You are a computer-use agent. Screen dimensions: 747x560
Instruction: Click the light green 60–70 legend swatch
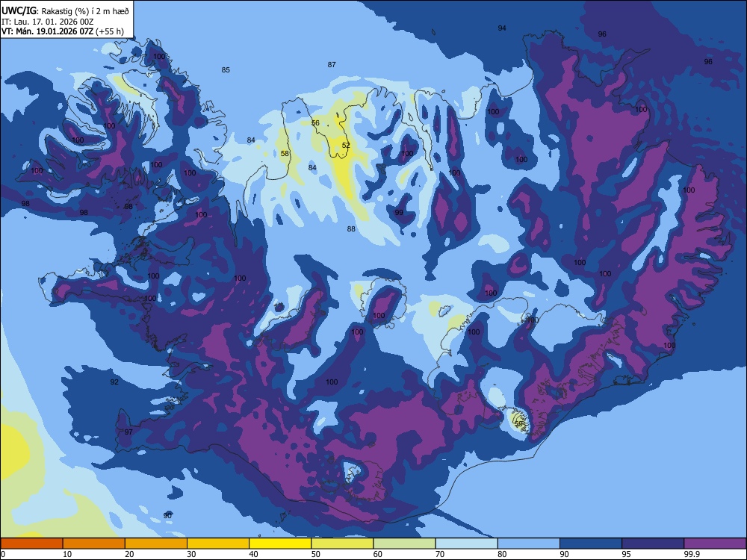tap(404, 544)
